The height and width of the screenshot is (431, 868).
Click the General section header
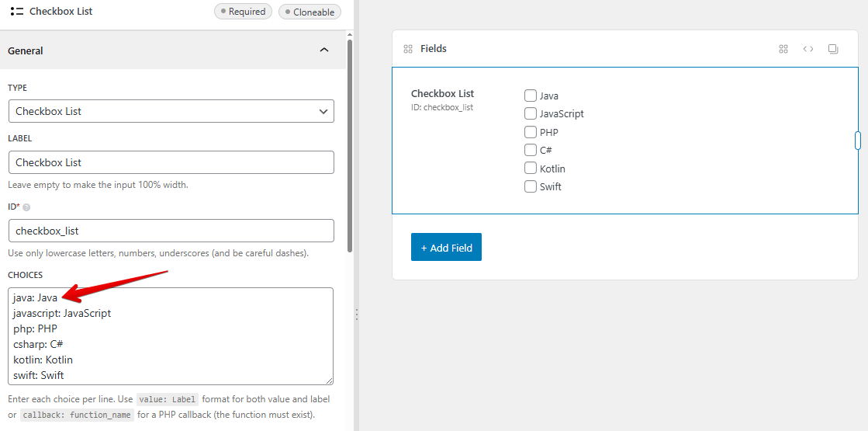click(173, 50)
